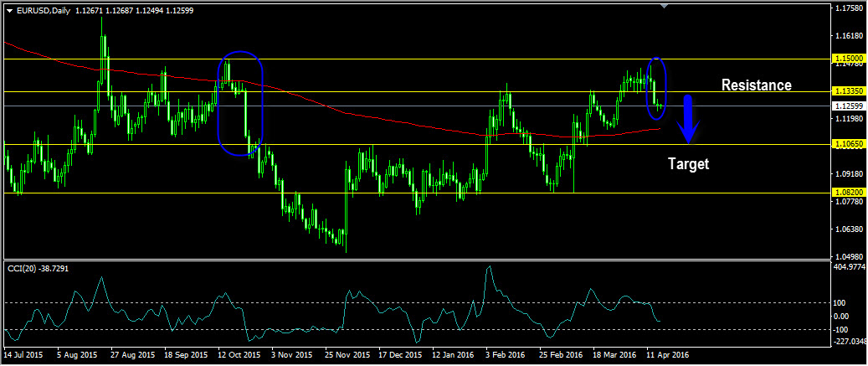868x366 pixels.
Task: Select the open price value 1.12671
Action: point(90,11)
